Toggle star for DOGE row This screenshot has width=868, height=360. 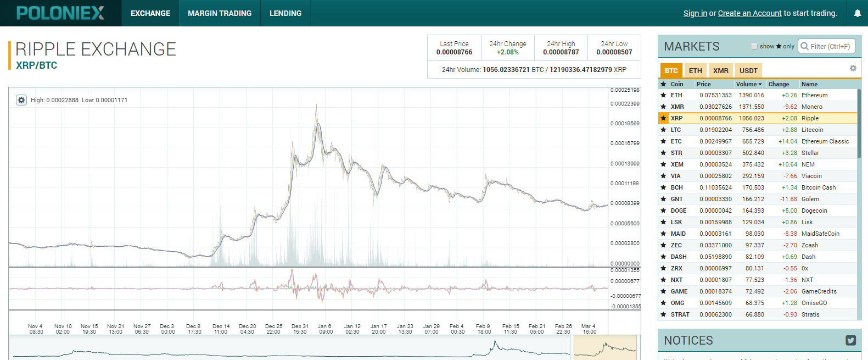663,211
